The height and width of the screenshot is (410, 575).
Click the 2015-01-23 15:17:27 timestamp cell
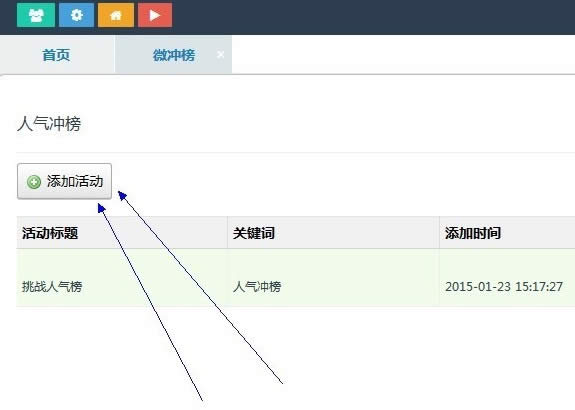coord(504,286)
